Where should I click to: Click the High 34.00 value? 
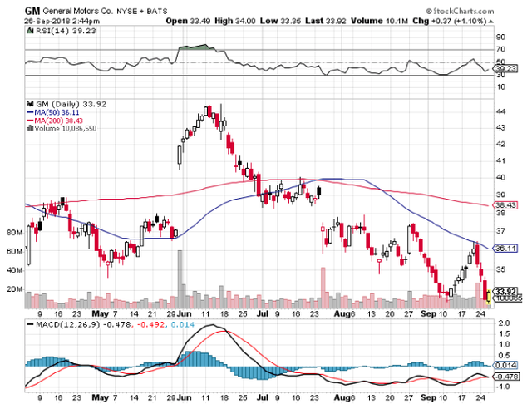234,21
